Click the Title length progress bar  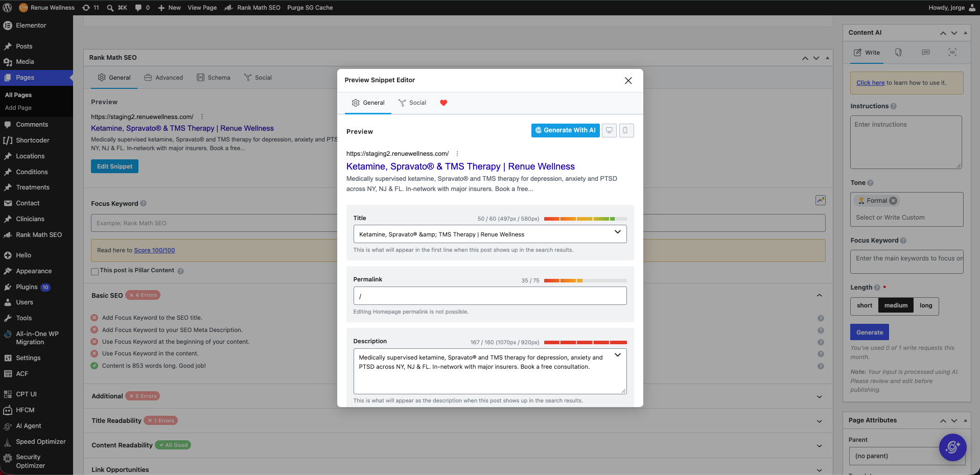point(585,219)
